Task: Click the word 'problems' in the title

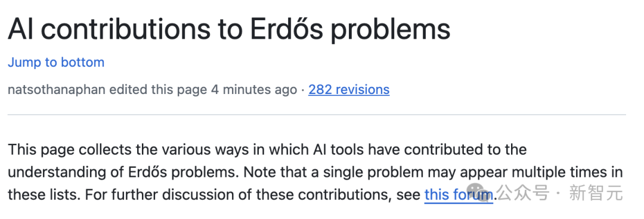Action: click(391, 30)
